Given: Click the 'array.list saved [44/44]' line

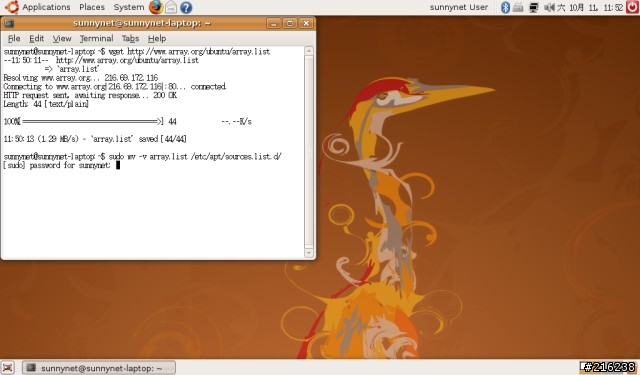Looking at the screenshot, I should pyautogui.click(x=95, y=139).
